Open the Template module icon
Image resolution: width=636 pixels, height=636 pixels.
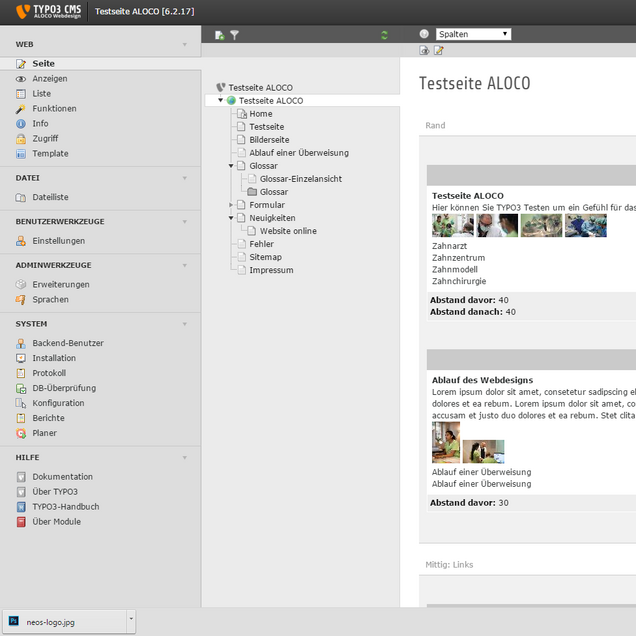pos(21,154)
